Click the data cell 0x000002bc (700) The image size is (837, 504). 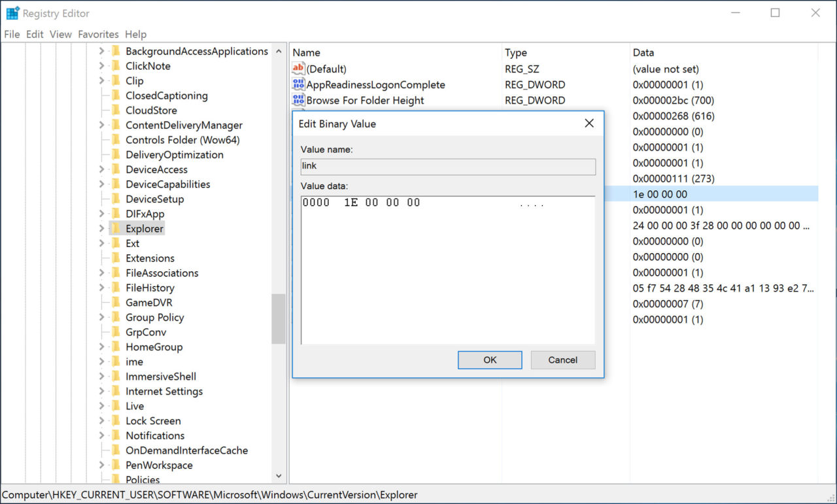pos(674,100)
